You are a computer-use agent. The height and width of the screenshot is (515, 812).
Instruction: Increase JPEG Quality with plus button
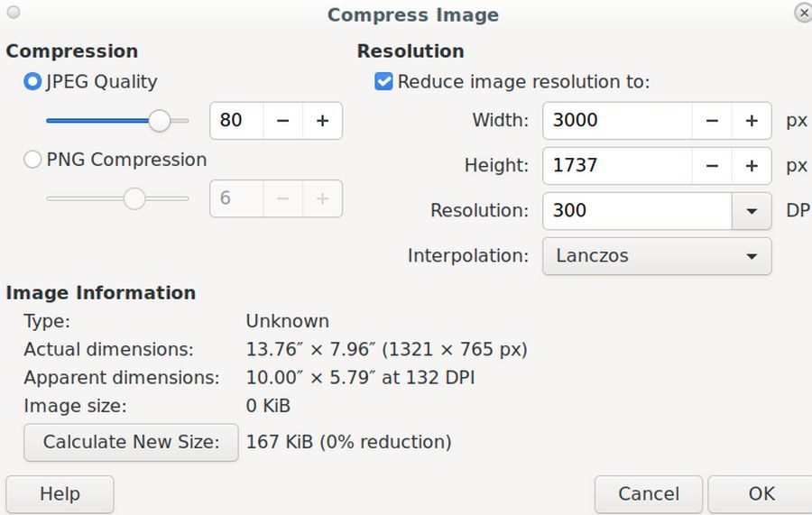point(322,121)
